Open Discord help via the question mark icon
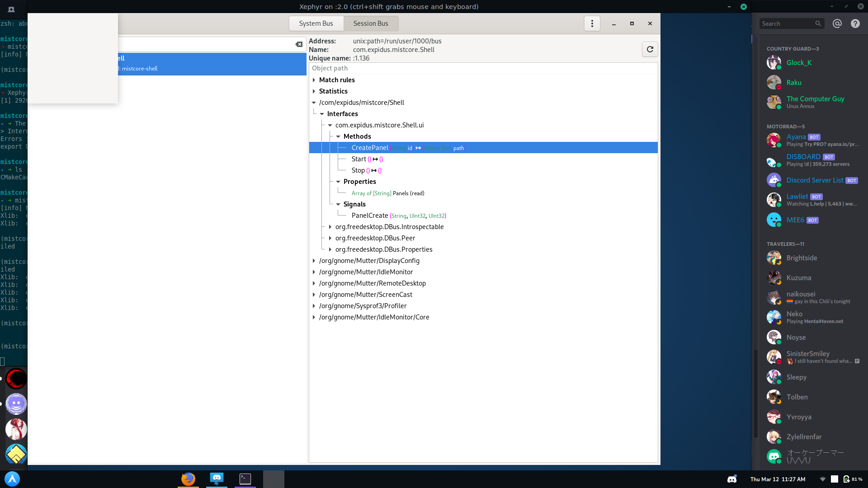 tap(855, 23)
